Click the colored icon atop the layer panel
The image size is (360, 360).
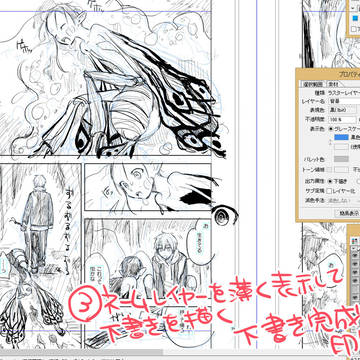coord(354,241)
